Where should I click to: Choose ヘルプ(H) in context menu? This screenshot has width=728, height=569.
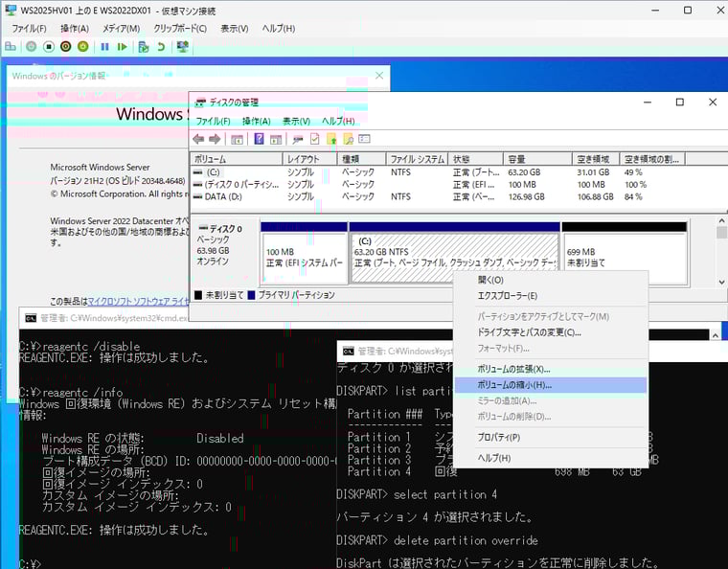pos(551,458)
